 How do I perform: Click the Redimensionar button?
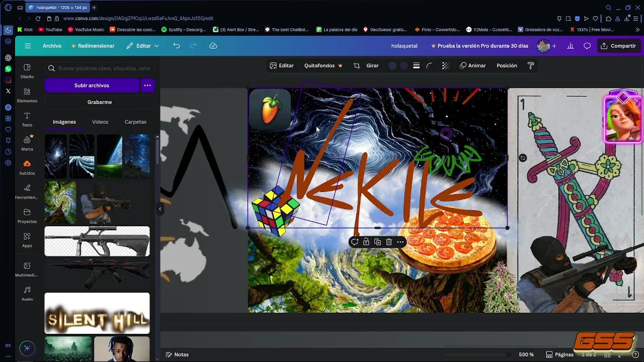(x=93, y=46)
